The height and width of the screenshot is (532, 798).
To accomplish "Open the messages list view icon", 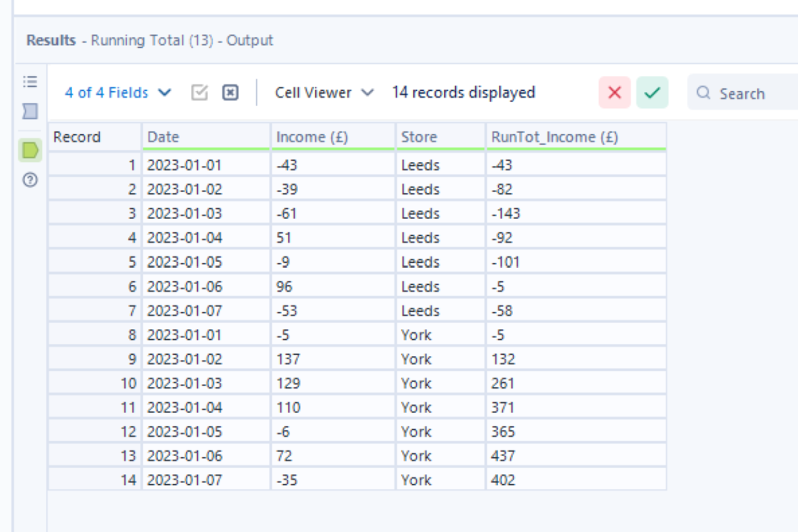I will [30, 81].
